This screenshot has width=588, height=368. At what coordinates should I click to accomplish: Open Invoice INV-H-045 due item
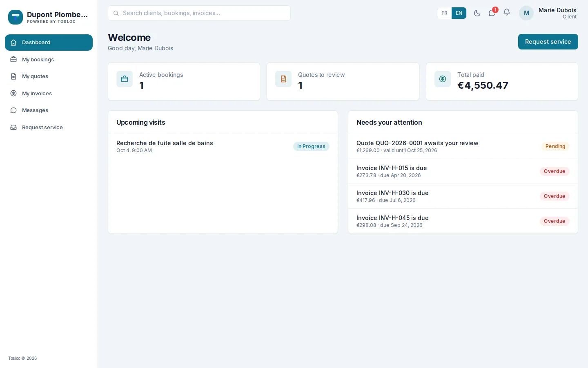[x=463, y=221]
